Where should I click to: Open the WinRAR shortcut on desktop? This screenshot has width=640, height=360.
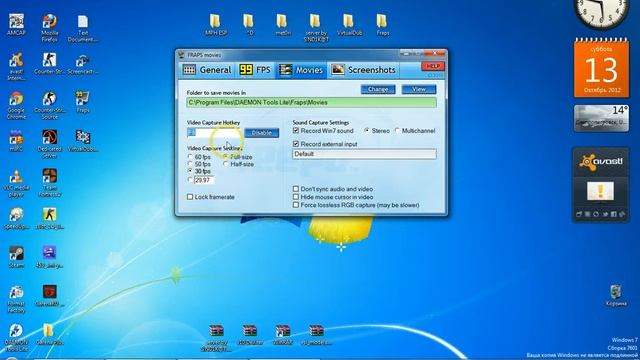283,335
